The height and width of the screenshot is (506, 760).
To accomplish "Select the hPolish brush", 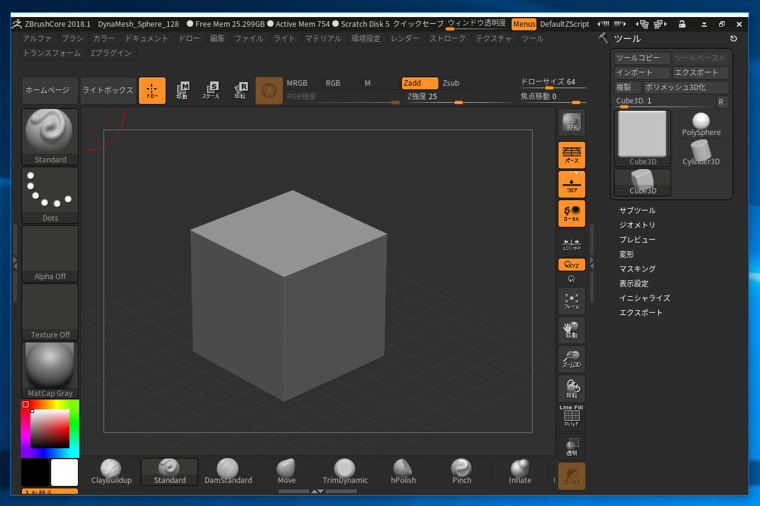I will click(x=403, y=472).
